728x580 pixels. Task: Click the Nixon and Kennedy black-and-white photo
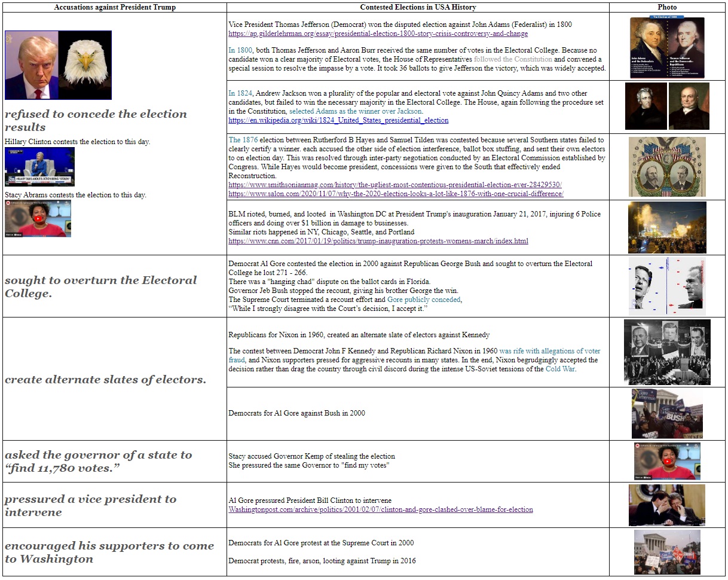[666, 352]
